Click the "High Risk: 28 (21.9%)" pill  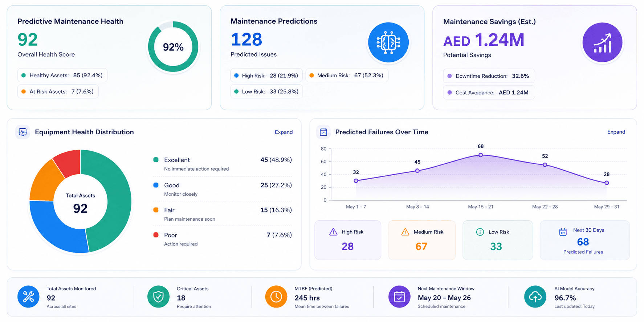point(266,76)
